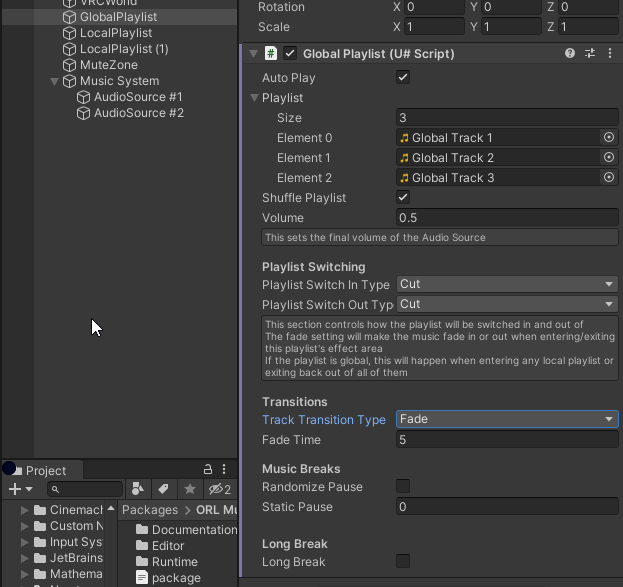Click the Packages breadcrumb in Project panel

point(150,510)
